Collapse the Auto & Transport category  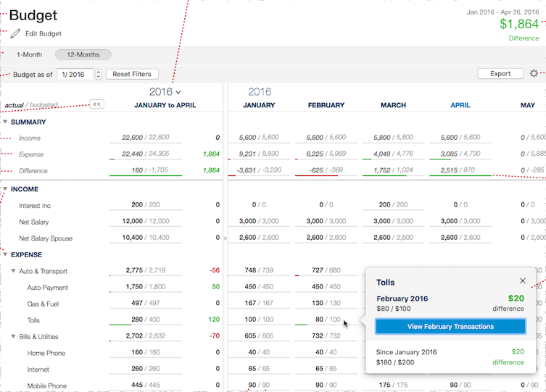pyautogui.click(x=13, y=271)
